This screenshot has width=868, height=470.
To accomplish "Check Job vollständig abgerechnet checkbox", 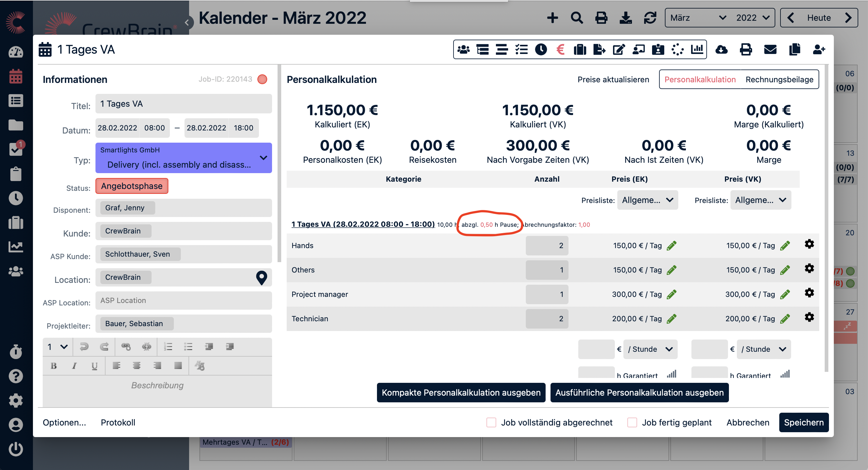I will click(x=491, y=422).
